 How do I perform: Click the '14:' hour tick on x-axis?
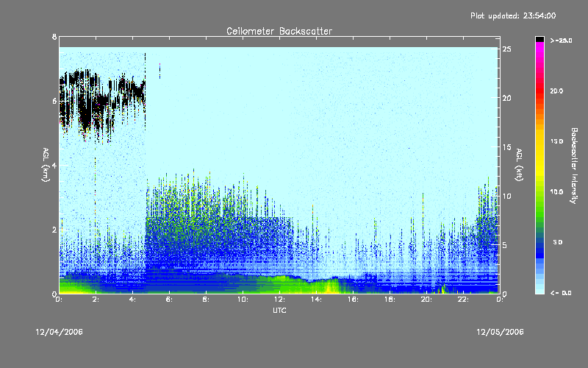pos(316,300)
